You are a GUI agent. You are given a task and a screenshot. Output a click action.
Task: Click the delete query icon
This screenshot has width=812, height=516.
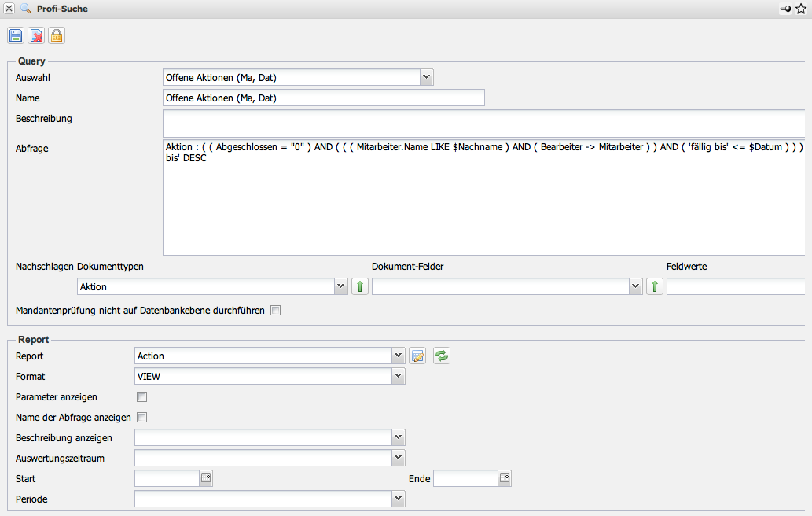click(x=36, y=35)
